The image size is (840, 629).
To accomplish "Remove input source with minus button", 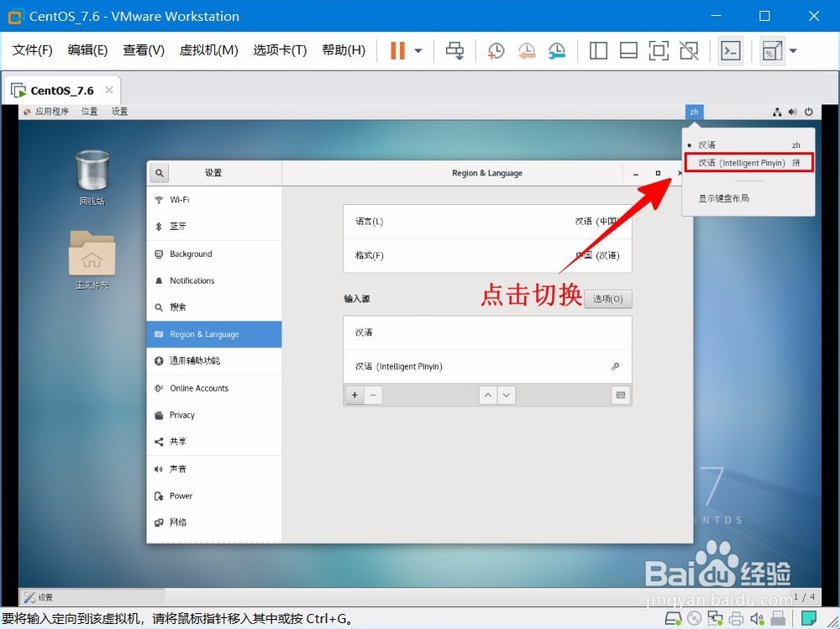I will (374, 396).
